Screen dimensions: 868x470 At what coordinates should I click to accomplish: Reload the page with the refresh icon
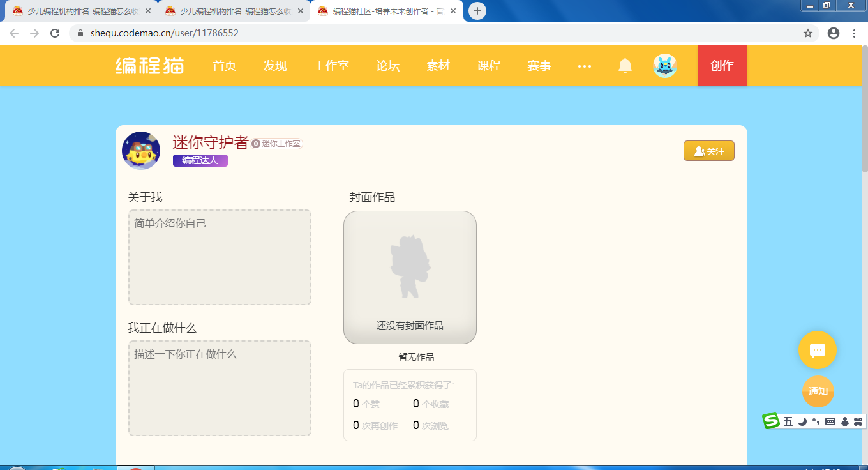(x=55, y=33)
